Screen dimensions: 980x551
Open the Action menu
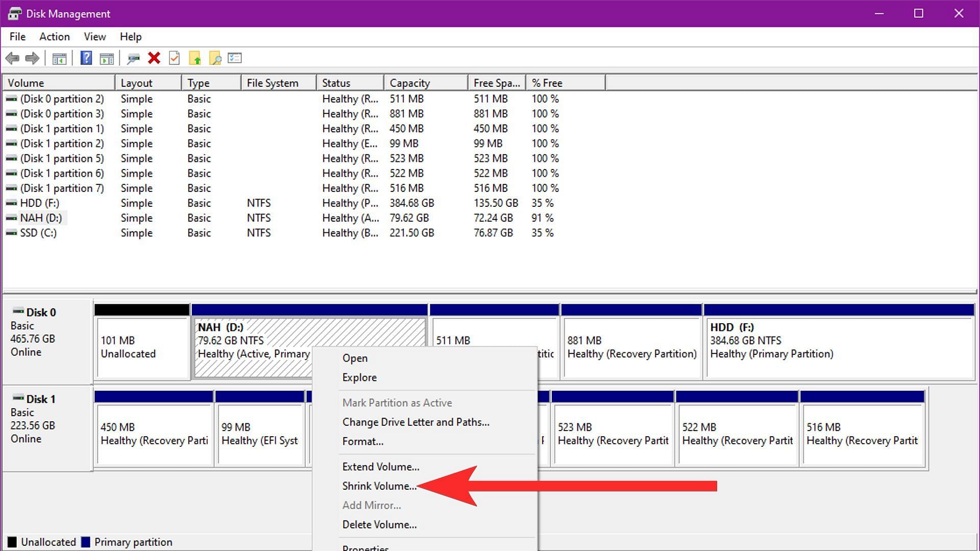(x=55, y=37)
